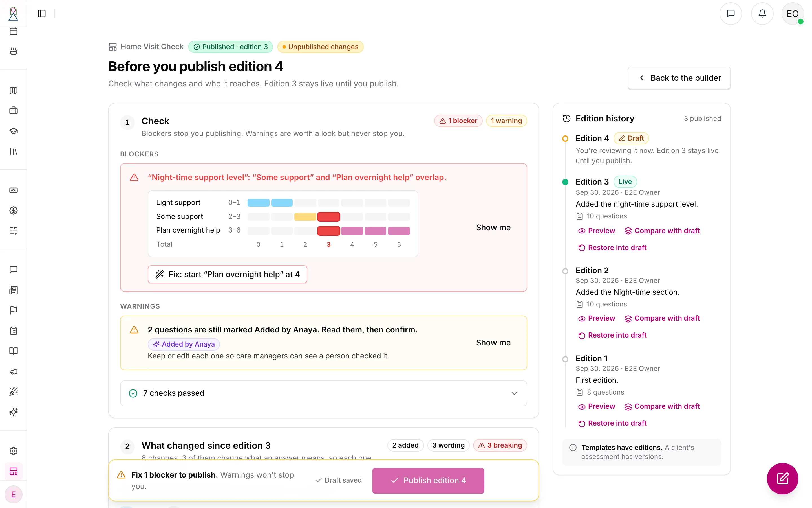This screenshot has width=812, height=508.
Task: Click the 3 breaking badge
Action: pyautogui.click(x=500, y=445)
